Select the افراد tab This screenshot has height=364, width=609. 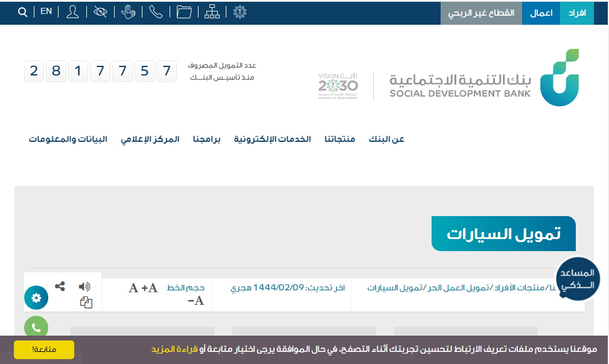577,13
